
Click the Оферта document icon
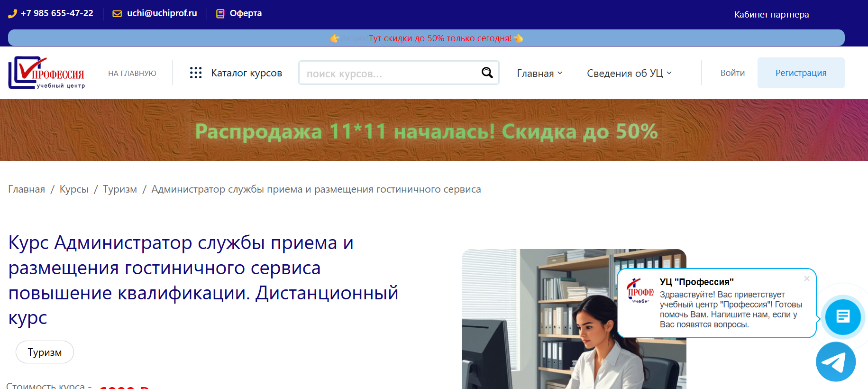coord(220,14)
